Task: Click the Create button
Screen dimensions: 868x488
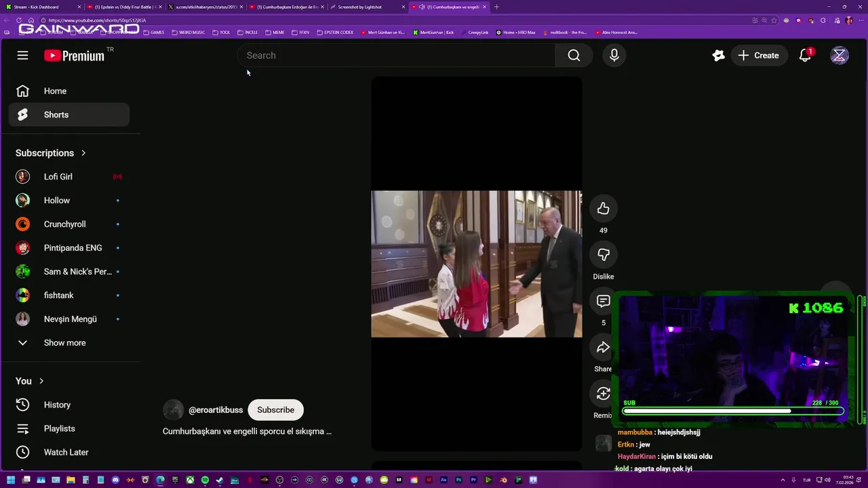Action: [x=759, y=56]
